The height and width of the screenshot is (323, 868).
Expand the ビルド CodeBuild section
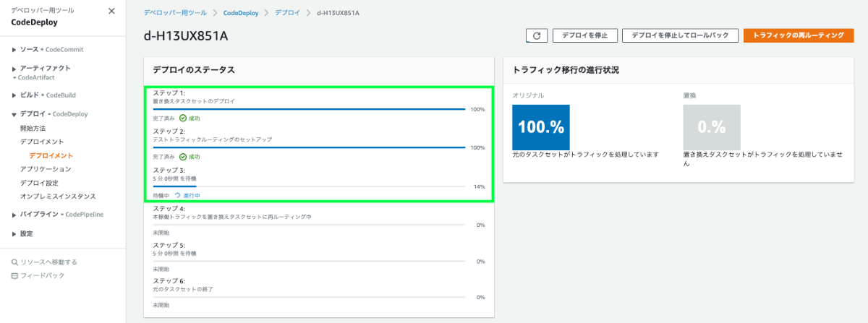pos(14,95)
